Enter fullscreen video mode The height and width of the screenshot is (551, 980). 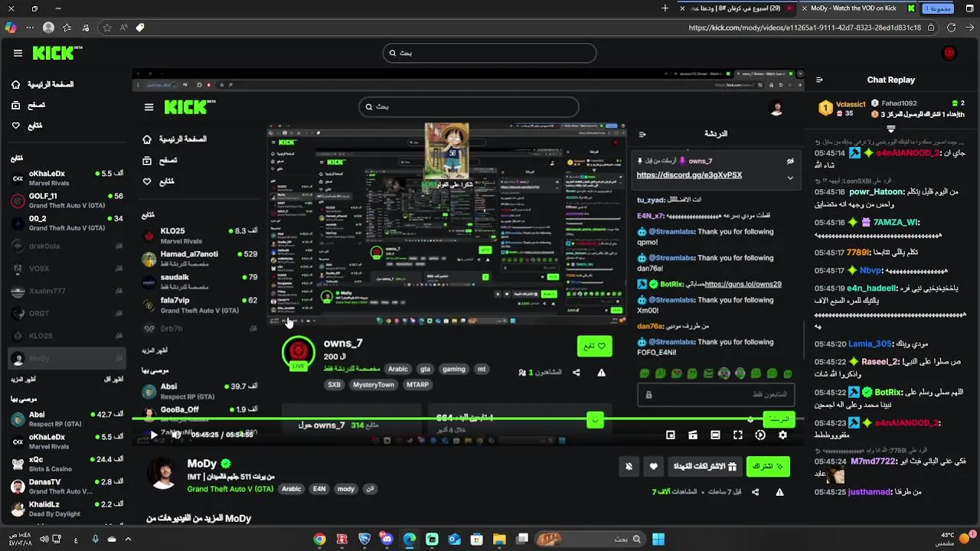(737, 435)
